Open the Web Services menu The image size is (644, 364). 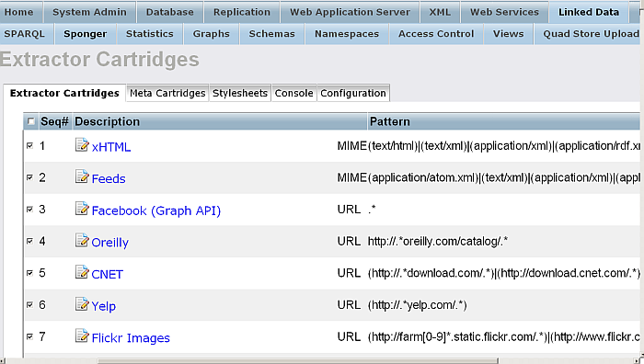click(x=504, y=12)
